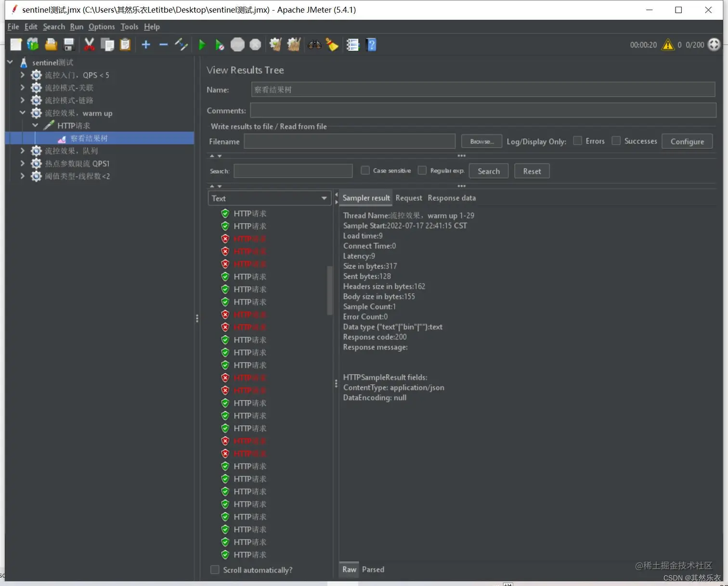728x586 pixels.
Task: Open Search with binoculars icon
Action: [314, 45]
